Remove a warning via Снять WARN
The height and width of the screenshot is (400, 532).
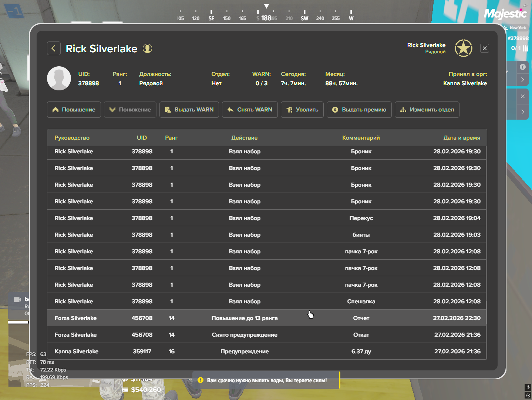click(x=250, y=110)
